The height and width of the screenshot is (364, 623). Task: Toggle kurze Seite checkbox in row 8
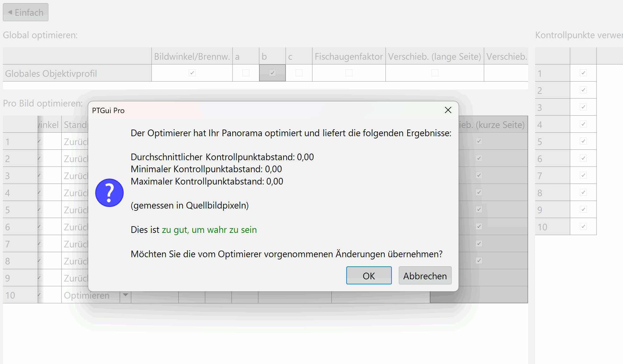(x=479, y=261)
